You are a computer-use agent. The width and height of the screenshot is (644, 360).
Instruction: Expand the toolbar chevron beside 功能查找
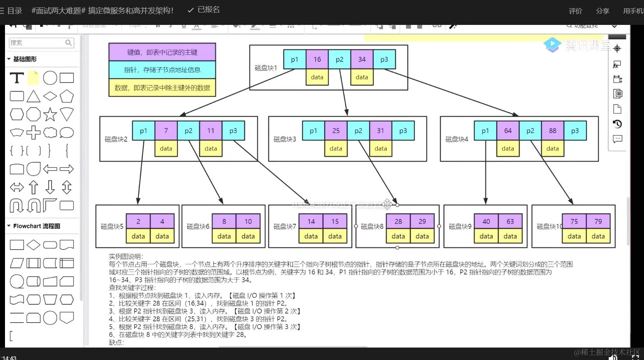[614, 26]
